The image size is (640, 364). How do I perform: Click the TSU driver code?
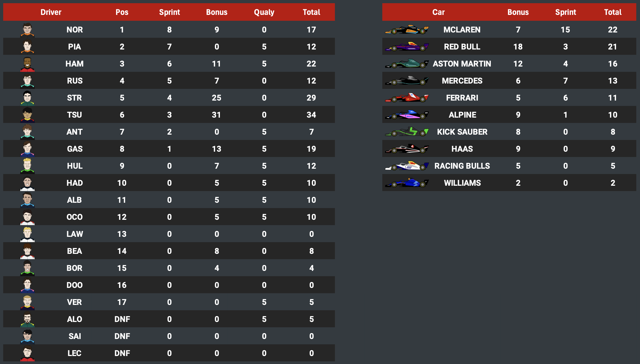tap(75, 115)
